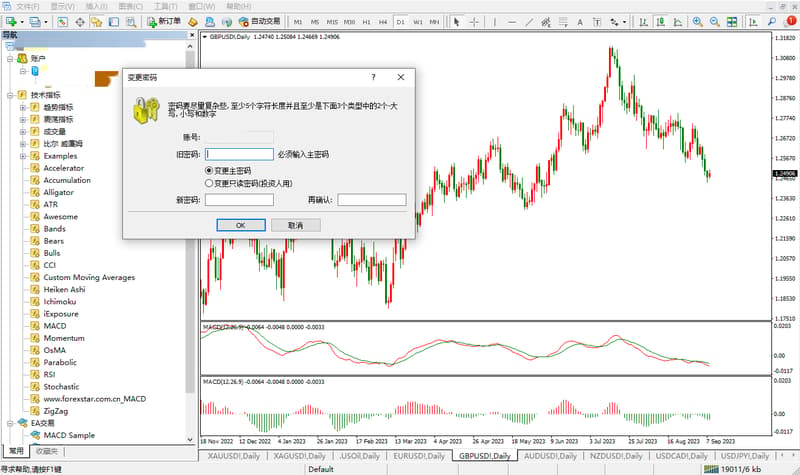Switch to the H4 timeframe
This screenshot has width=800, height=475.
pos(383,22)
